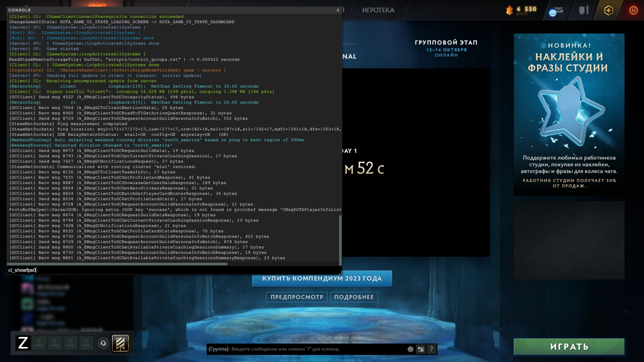This screenshot has width=644, height=362.
Task: Click the ПОДРОБНЕЕ button
Action: [x=354, y=297]
